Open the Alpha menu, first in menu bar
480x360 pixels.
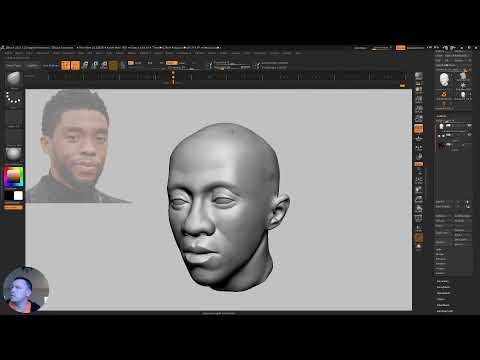[8, 53]
